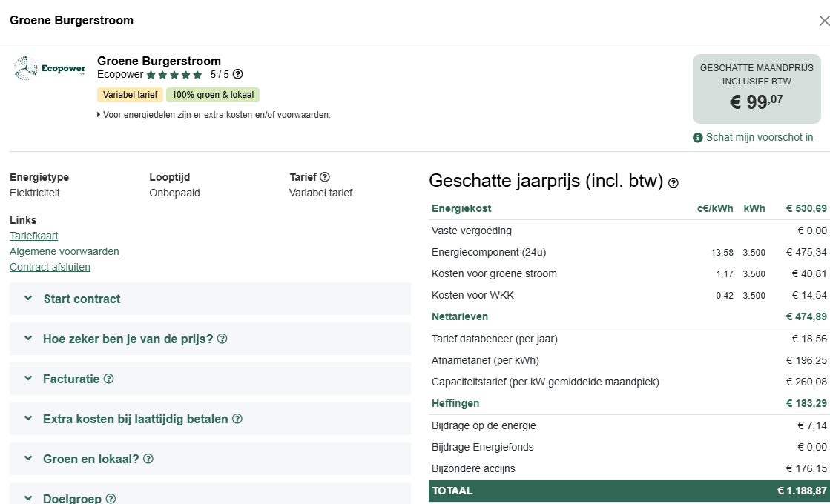Click the help icon next to rating 5/5

point(237,75)
